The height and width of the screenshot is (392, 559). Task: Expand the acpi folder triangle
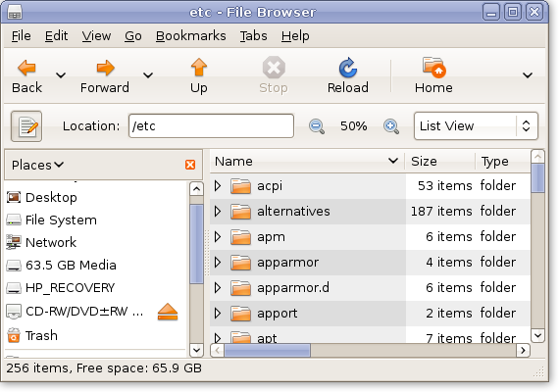click(218, 185)
